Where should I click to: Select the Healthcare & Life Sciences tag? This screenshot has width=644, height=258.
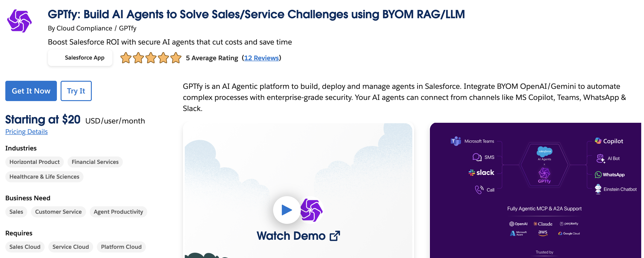coord(44,177)
